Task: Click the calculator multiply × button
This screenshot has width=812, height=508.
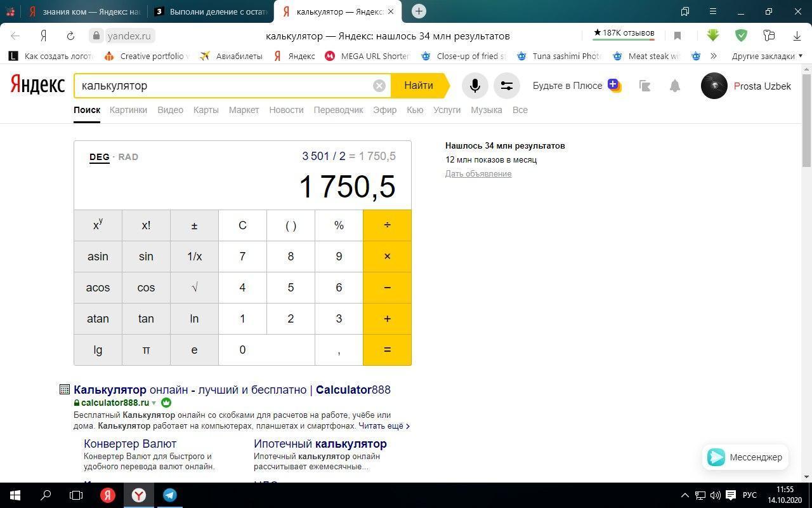Action: tap(387, 257)
